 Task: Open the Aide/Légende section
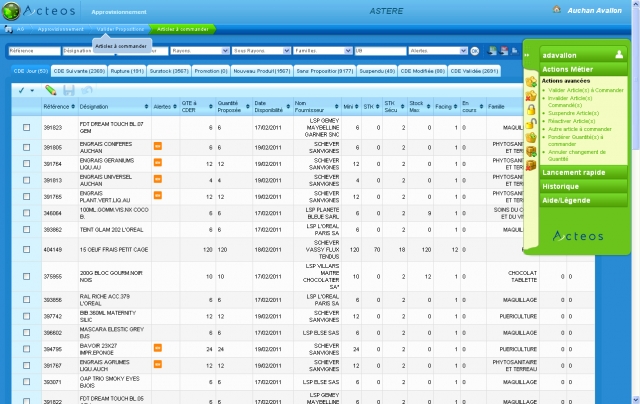[x=583, y=200]
